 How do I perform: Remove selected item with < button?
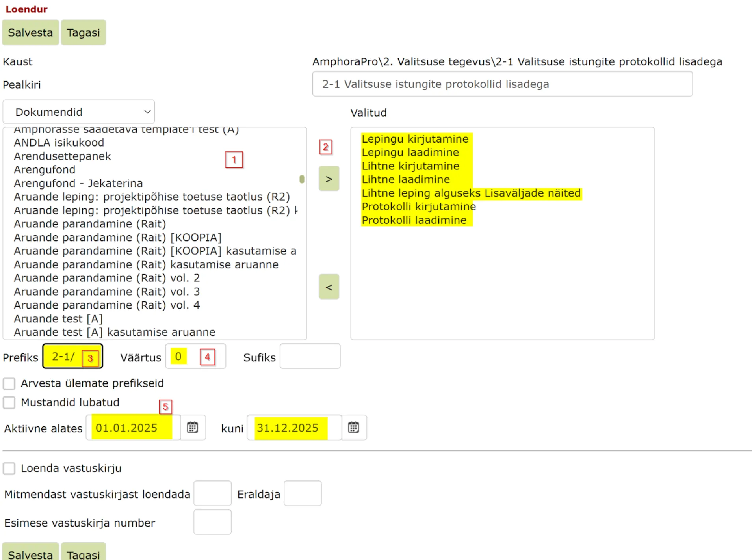(329, 287)
